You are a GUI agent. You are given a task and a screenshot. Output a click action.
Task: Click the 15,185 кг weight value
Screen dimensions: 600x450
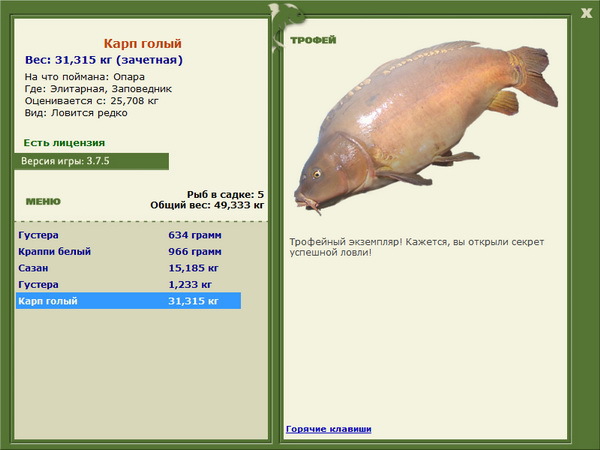pyautogui.click(x=193, y=268)
